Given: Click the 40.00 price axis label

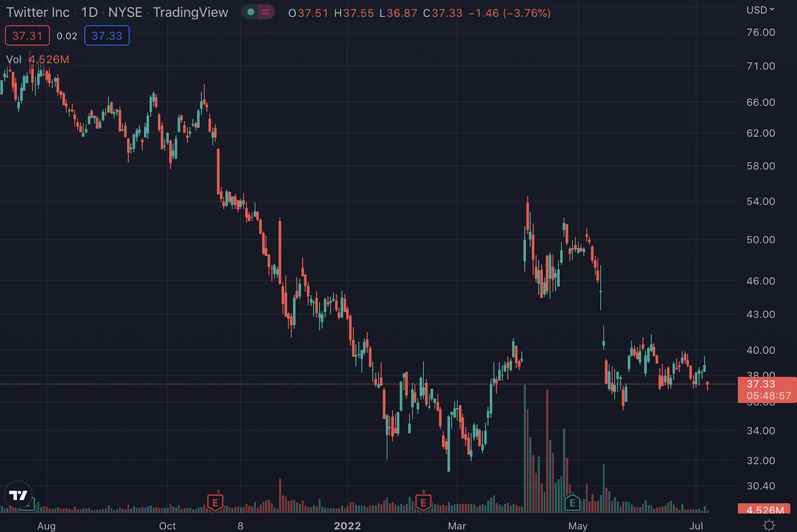Looking at the screenshot, I should [x=761, y=350].
